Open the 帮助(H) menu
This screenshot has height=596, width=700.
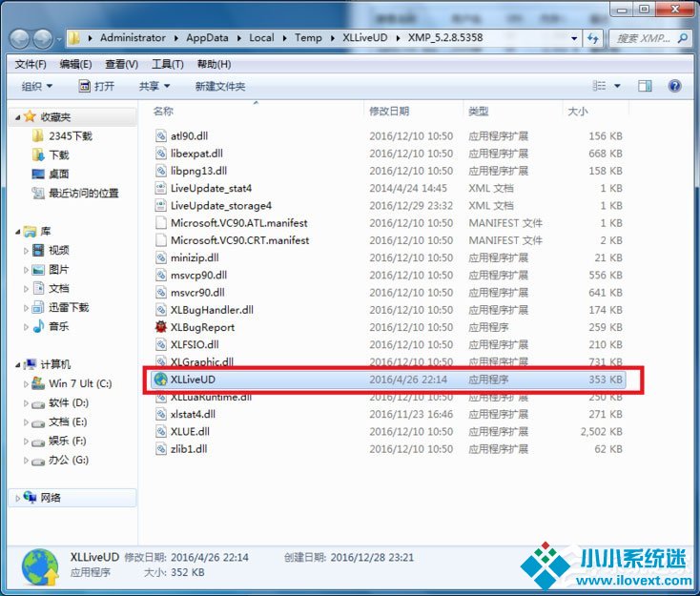pos(214,64)
